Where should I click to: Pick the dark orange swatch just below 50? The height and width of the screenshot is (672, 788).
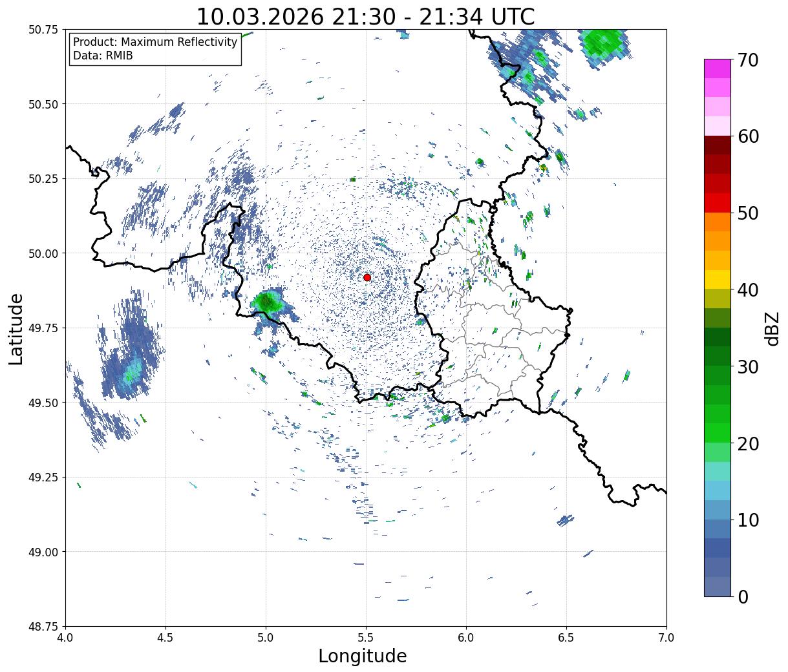[718, 222]
